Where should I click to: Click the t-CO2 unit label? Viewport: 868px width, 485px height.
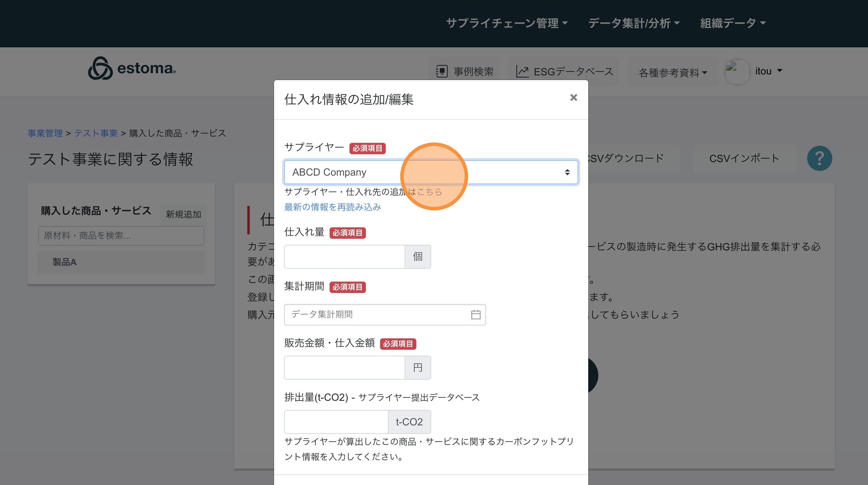tap(409, 422)
